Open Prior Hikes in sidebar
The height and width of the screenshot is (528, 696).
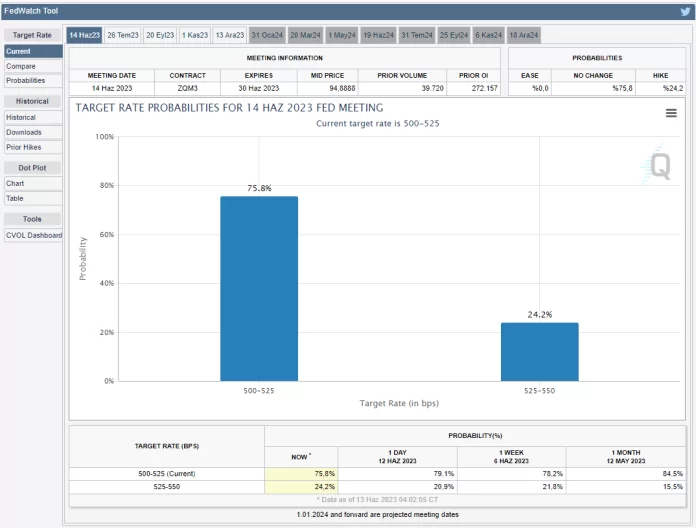click(24, 147)
